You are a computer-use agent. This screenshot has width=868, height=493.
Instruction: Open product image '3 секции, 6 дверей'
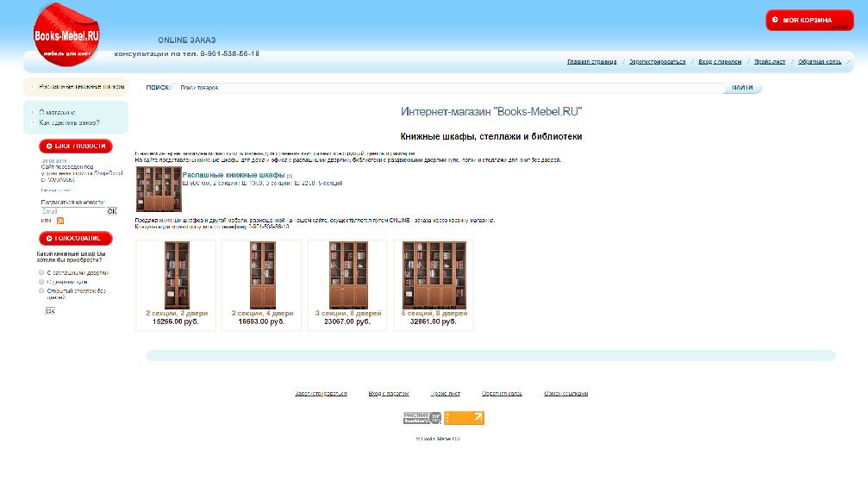pos(348,275)
